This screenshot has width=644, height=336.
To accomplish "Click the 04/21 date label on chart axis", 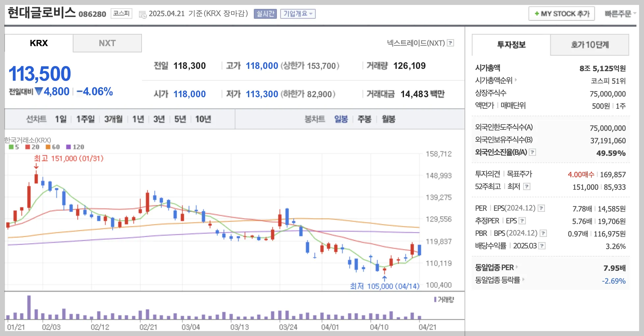I will [427, 327].
